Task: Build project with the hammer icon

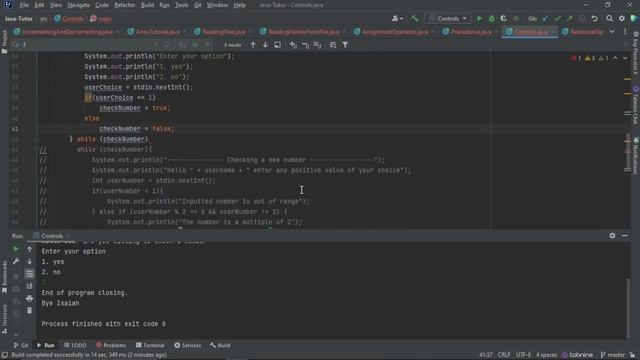Action: pyautogui.click(x=415, y=18)
